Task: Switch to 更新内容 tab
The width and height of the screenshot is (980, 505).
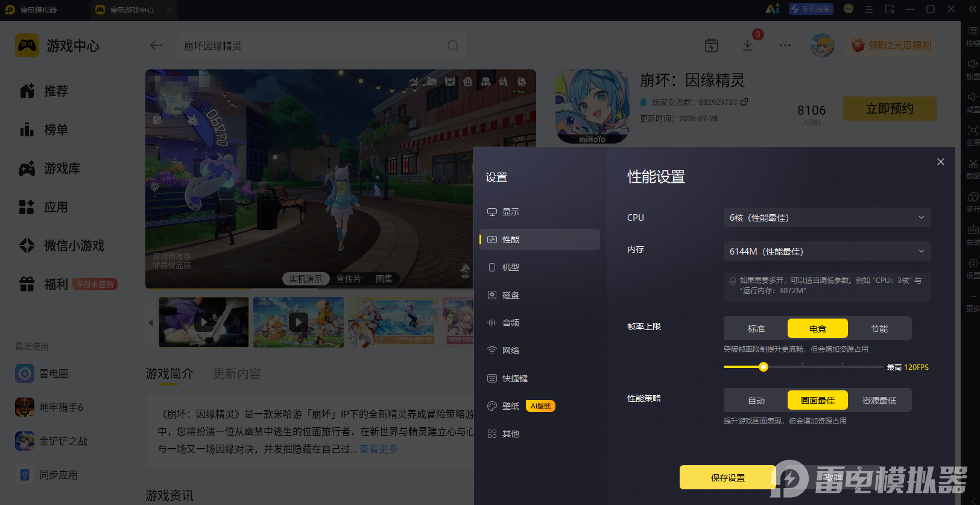Action: coord(237,373)
